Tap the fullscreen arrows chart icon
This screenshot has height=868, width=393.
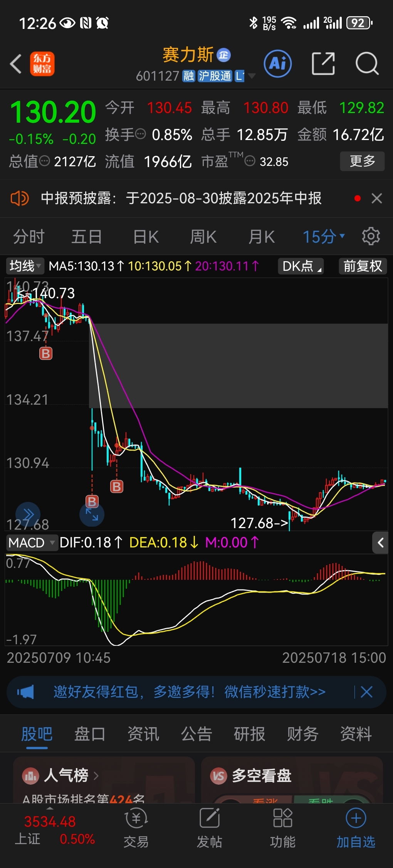[x=92, y=515]
